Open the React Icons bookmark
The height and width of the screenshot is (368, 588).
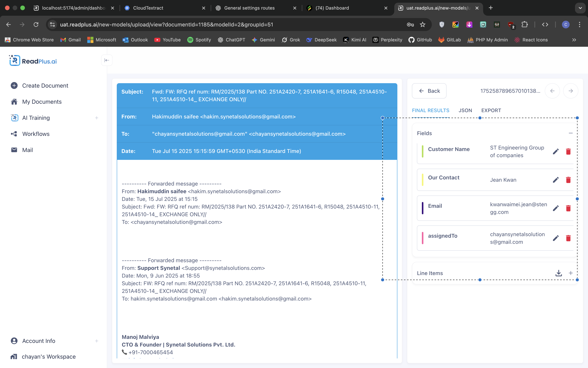(x=531, y=40)
